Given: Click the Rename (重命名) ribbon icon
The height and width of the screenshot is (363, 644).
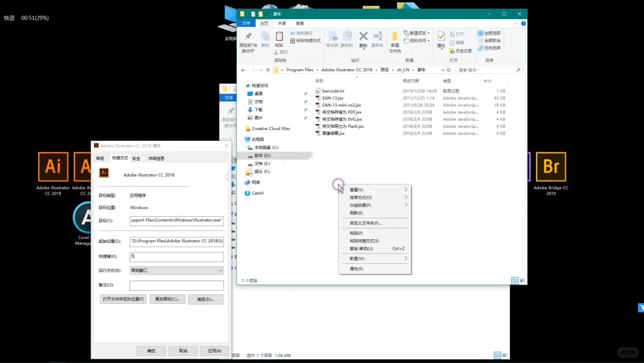Looking at the screenshot, I should 377,39.
